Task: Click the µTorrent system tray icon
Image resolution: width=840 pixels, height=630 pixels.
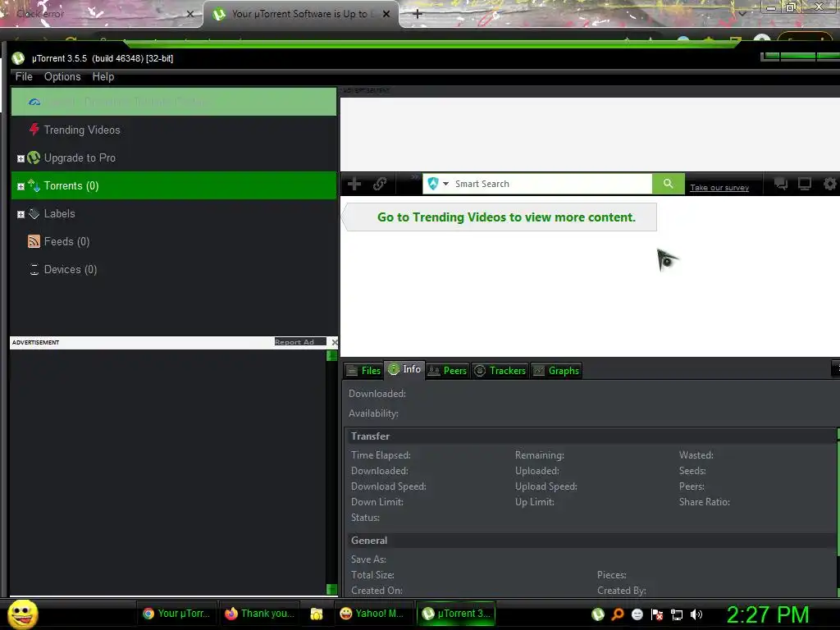Action: [598, 614]
